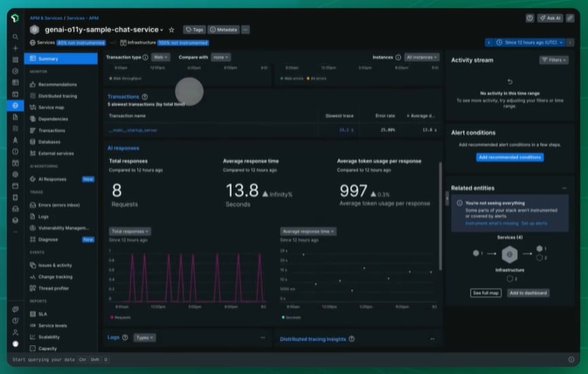Open the __main__:startup_server transaction link
This screenshot has width=588, height=374.
point(133,130)
